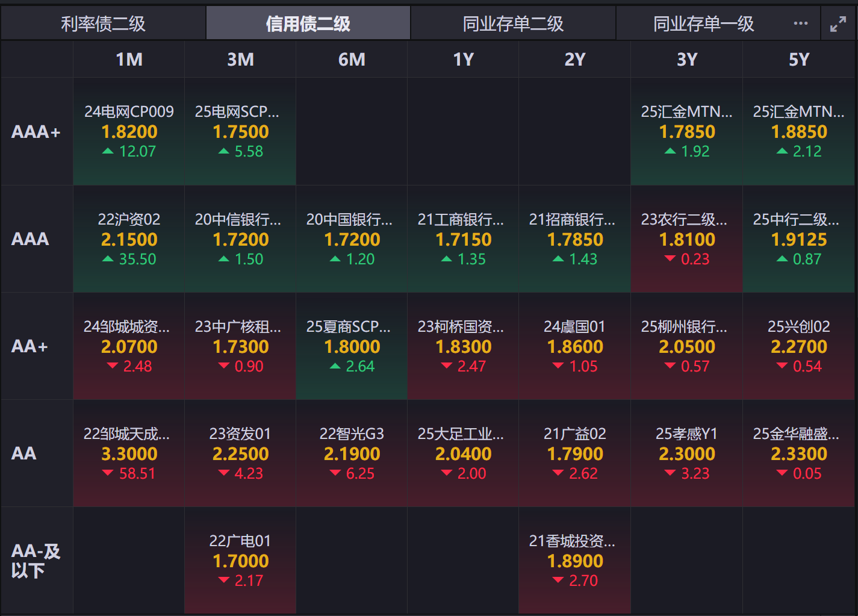Open the 23农行二级 bond cell
This screenshot has height=616, width=858.
pos(687,239)
